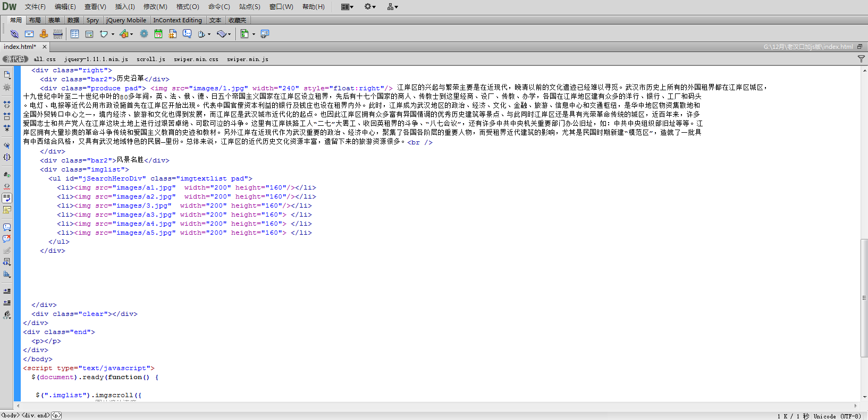Click the Insert Table icon
Viewport: 868px width, 420px height.
tap(74, 34)
